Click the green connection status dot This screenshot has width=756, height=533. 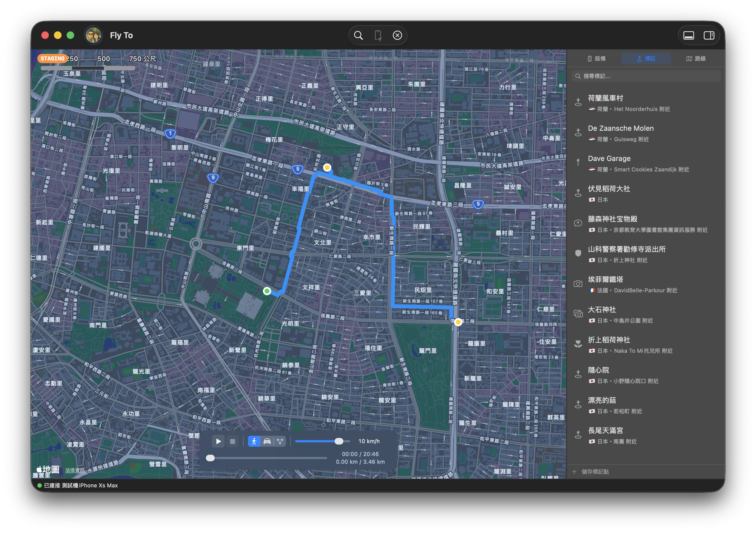40,485
